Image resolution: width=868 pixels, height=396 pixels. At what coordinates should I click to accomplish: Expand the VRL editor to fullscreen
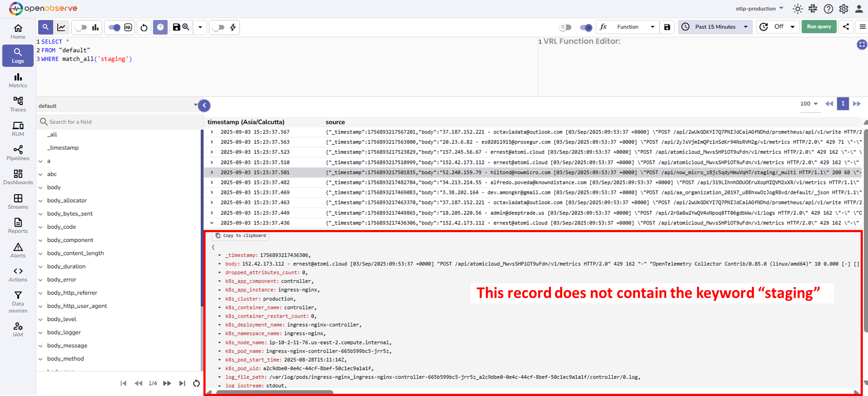pyautogui.click(x=862, y=45)
